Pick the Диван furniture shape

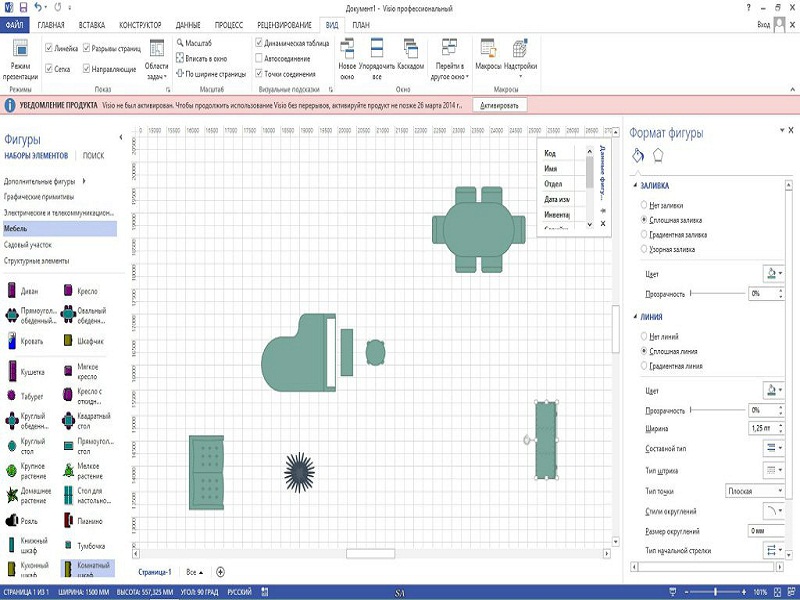[x=13, y=291]
